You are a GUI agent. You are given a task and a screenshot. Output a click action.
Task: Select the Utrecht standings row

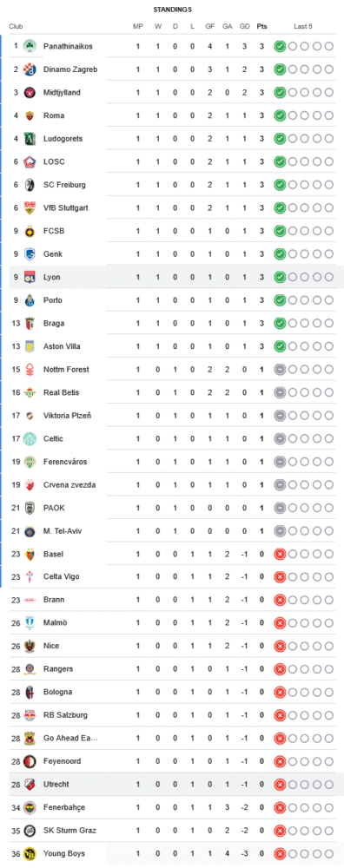tap(172, 785)
